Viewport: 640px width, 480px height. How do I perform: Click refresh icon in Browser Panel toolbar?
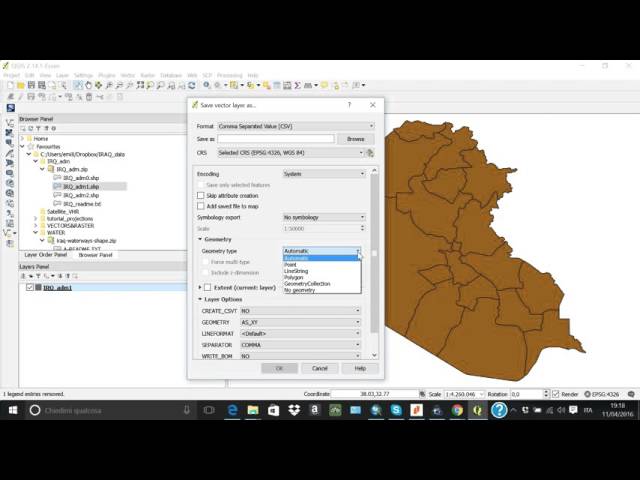31,128
